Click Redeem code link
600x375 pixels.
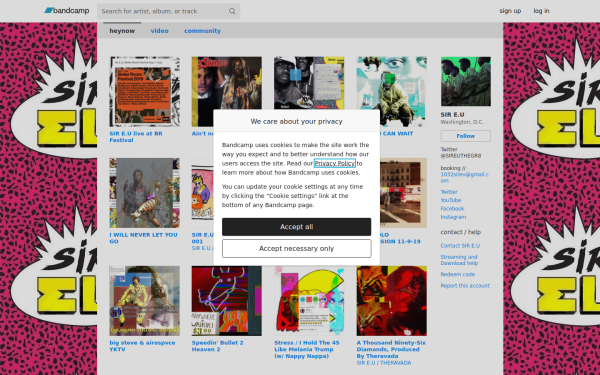458,274
